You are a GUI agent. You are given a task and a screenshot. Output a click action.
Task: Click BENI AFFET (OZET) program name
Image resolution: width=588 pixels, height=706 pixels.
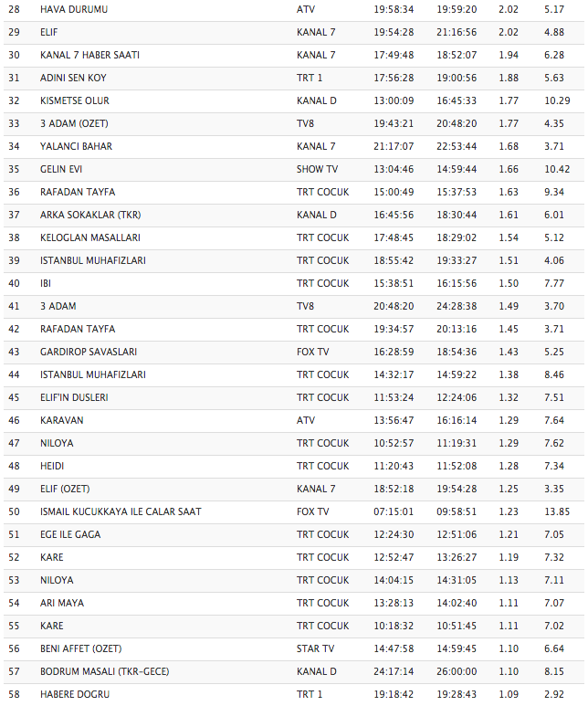pos(80,648)
